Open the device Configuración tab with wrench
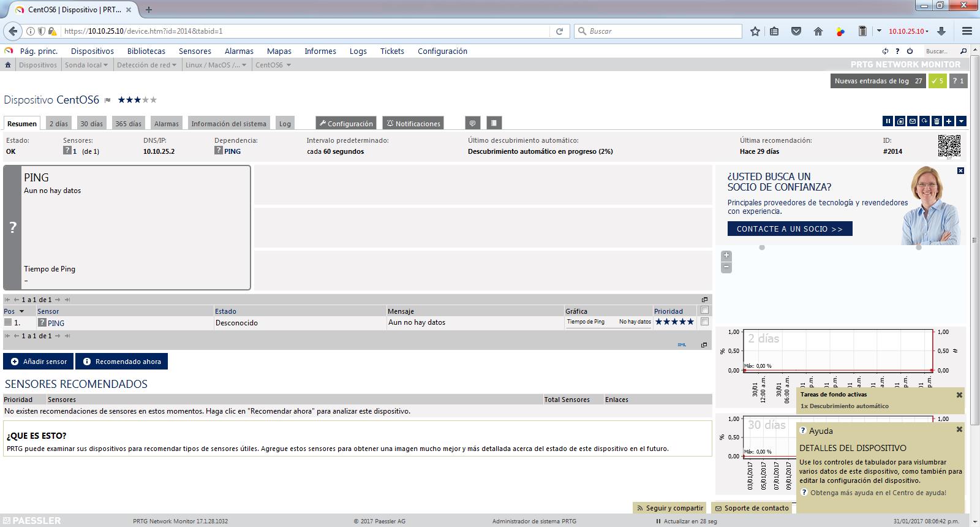 [x=346, y=123]
